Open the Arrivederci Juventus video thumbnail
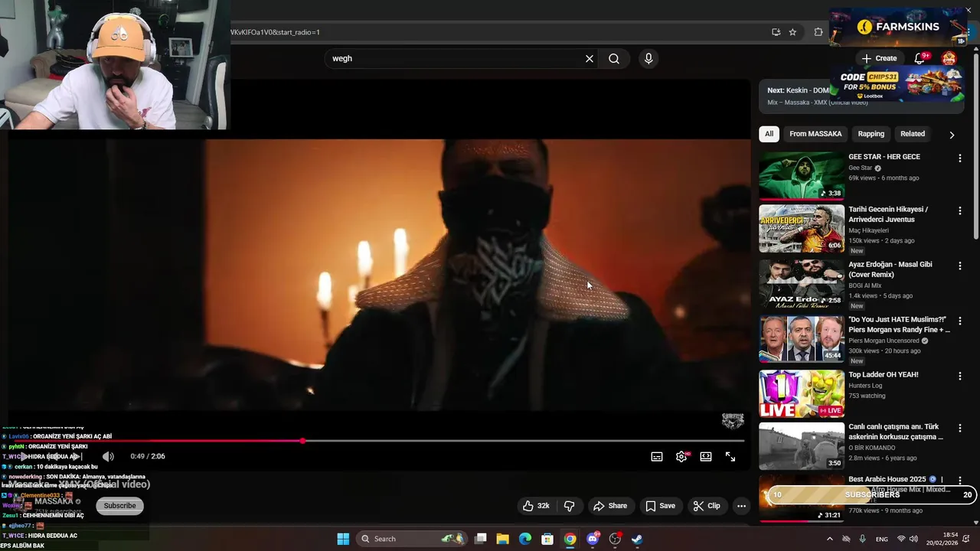 click(x=802, y=228)
